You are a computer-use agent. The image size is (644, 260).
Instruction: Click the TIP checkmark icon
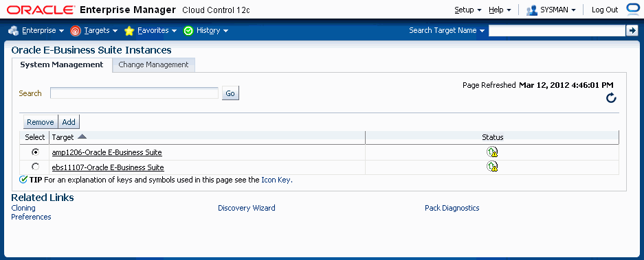coord(23,180)
